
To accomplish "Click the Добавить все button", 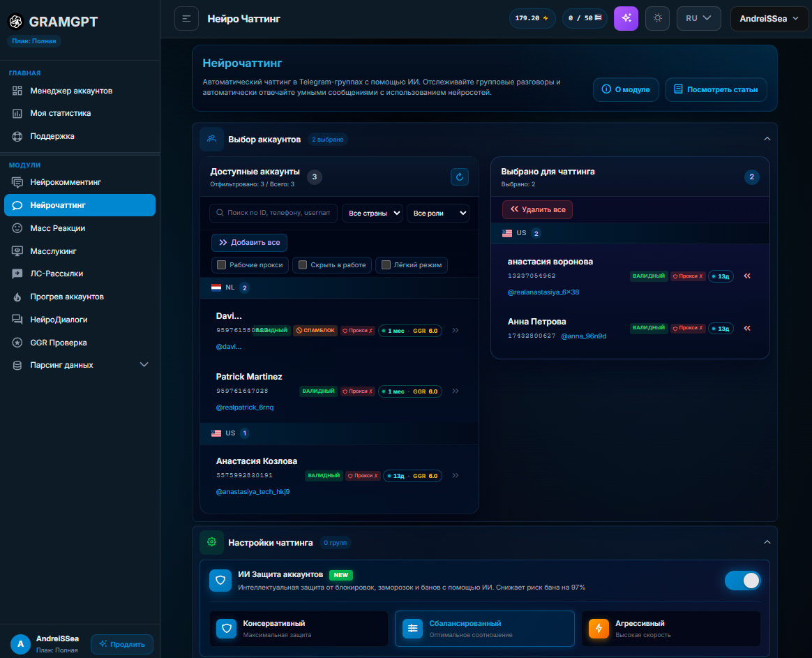I will (249, 242).
